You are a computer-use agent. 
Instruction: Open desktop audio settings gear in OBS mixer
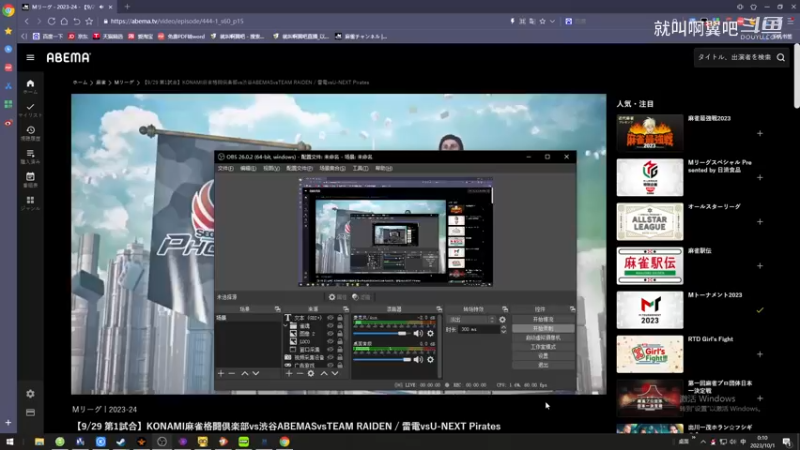tap(431, 360)
